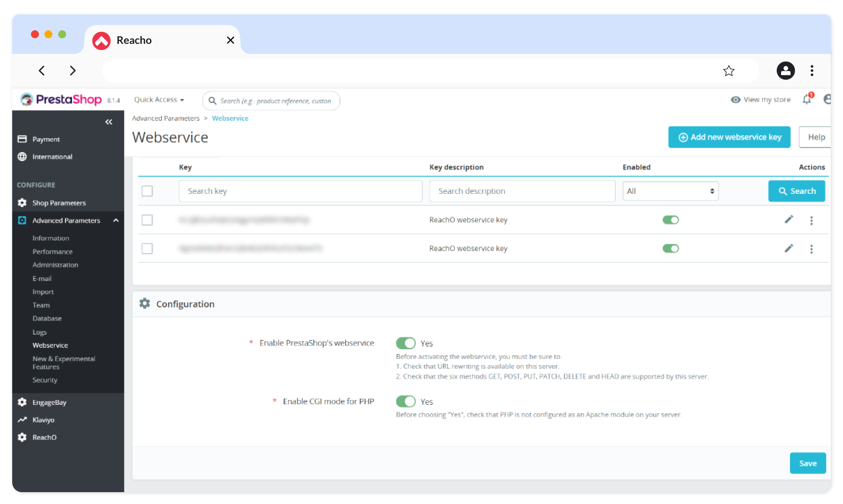Screen dimensions: 843x504
Task: Click the bookmark star icon
Action: point(728,71)
